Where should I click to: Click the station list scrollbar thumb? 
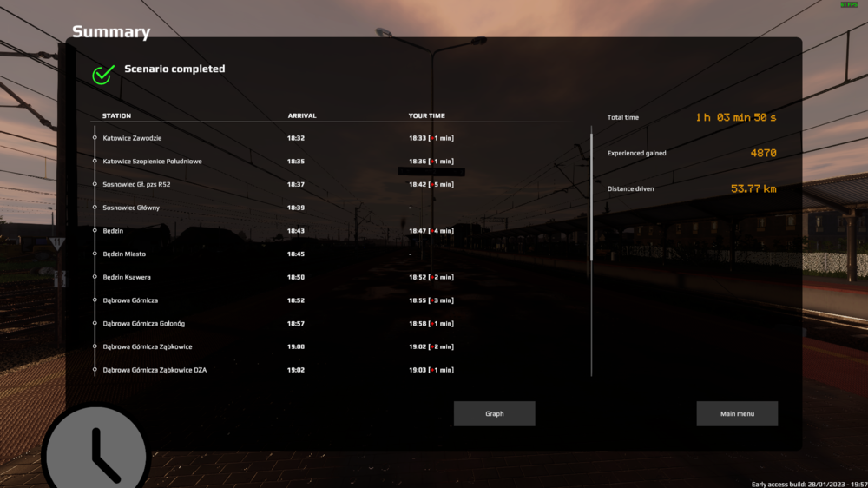591,196
